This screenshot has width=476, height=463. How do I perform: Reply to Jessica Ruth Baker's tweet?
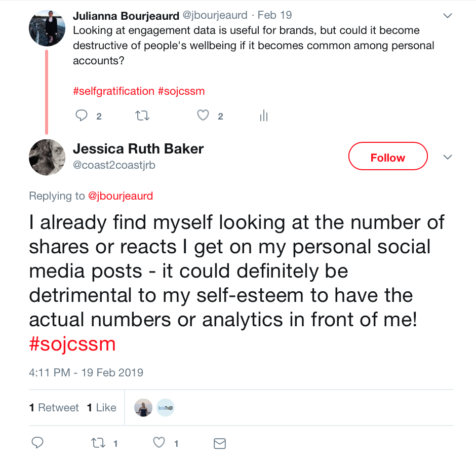click(37, 443)
